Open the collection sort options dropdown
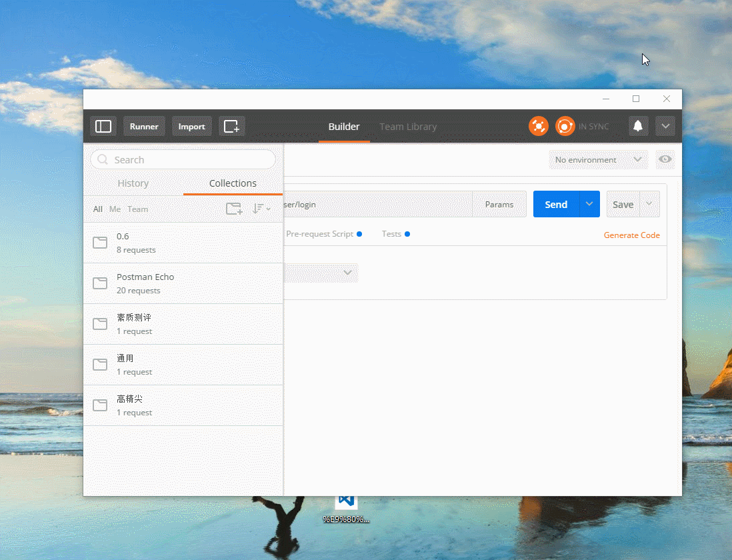 pos(261,209)
